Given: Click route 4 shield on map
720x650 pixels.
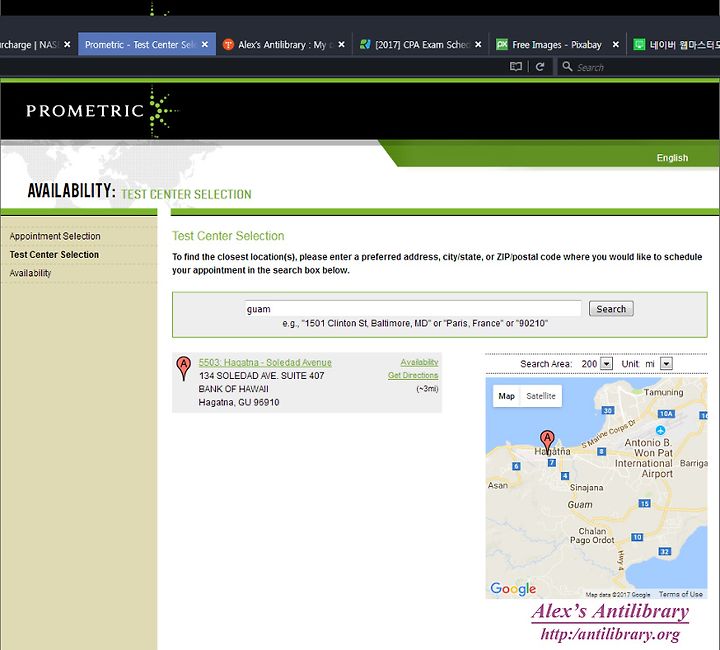Looking at the screenshot, I should click(565, 476).
